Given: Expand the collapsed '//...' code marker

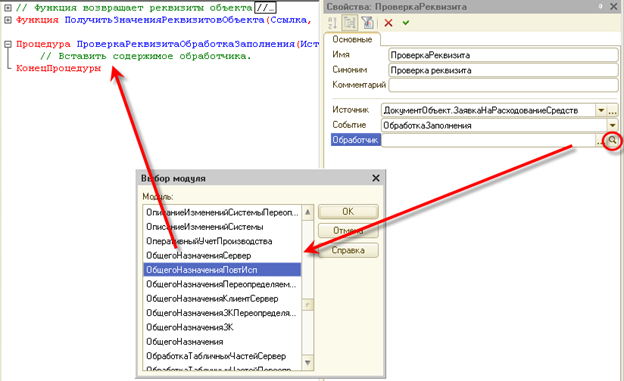Looking at the screenshot, I should pos(265,8).
